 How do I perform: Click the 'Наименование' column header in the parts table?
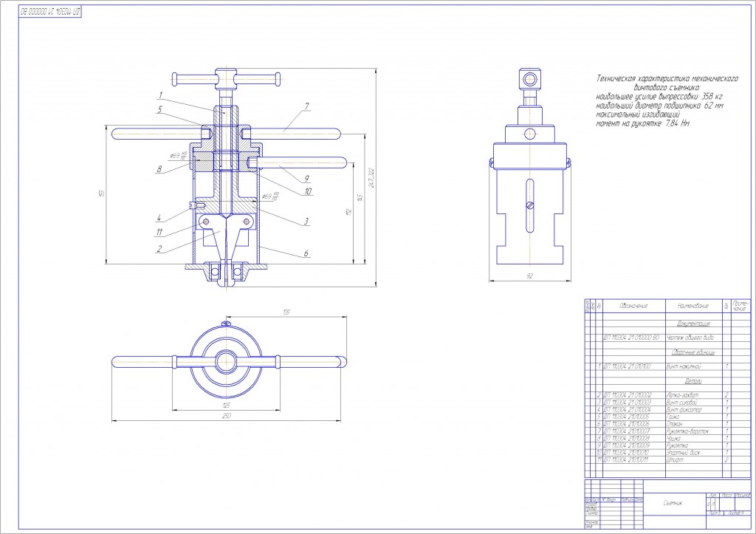click(x=693, y=306)
